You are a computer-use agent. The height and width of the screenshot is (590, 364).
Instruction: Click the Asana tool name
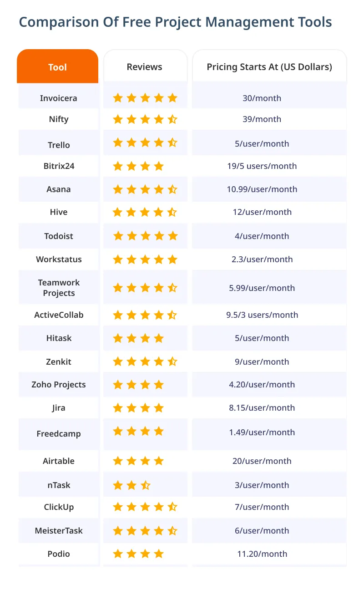[59, 189]
